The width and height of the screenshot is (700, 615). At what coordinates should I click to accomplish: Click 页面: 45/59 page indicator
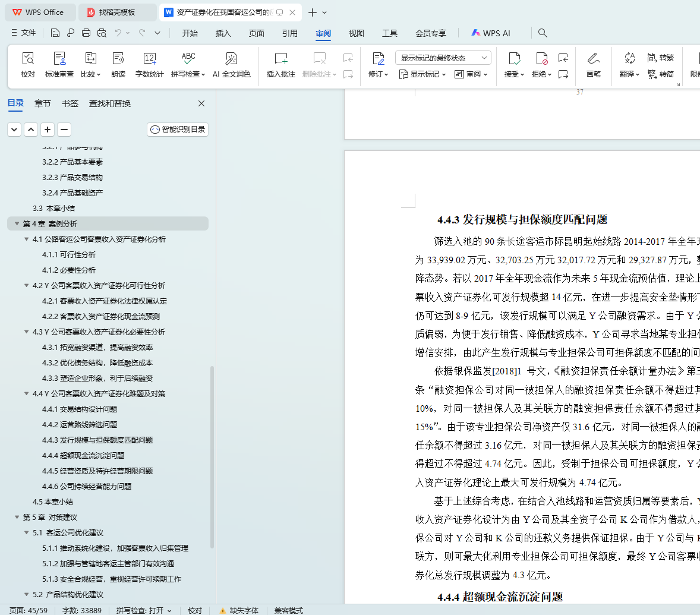point(28,610)
